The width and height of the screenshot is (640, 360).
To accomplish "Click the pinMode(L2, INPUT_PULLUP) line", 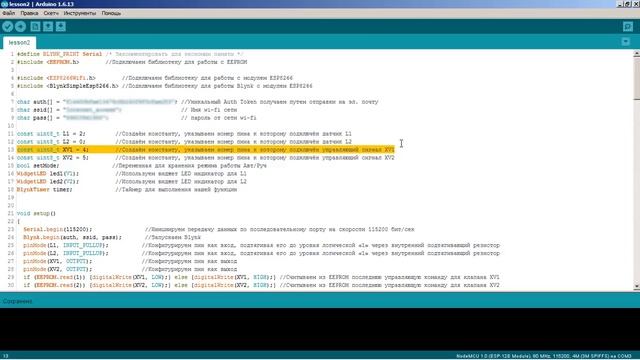I will click(261, 253).
